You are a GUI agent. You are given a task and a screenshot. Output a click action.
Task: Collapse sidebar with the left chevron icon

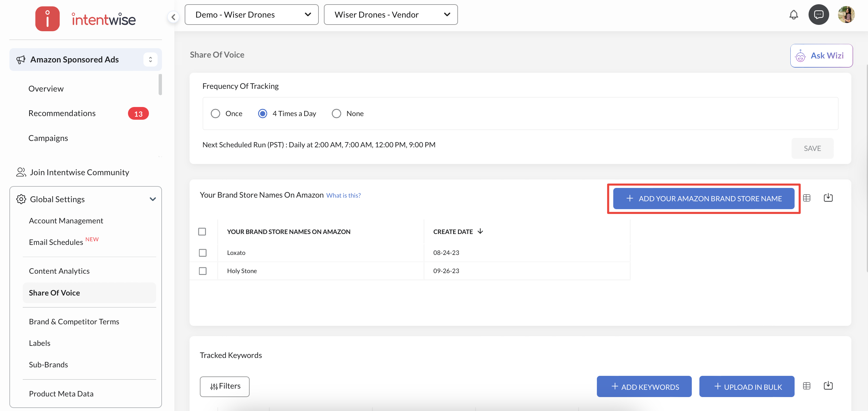click(173, 17)
